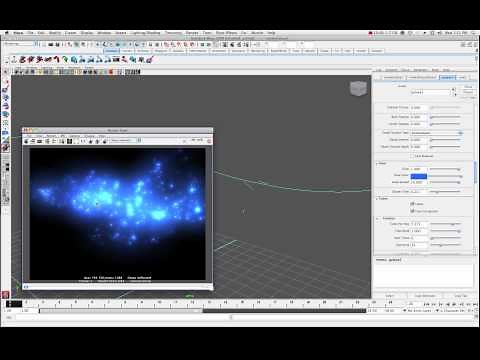This screenshot has width=480, height=360.
Task: Click the purple last shelf icon
Action: pos(150,60)
